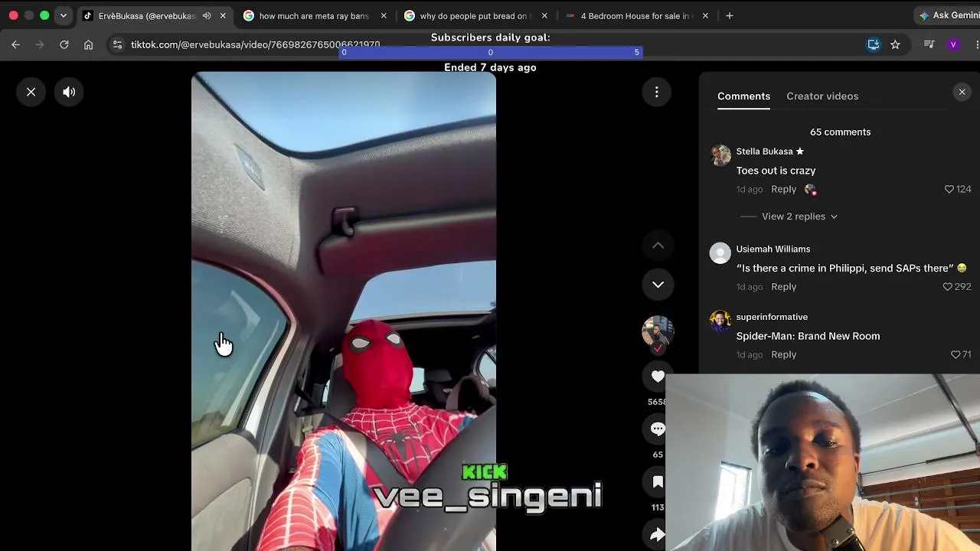Share the video with arrow icon

[658, 535]
